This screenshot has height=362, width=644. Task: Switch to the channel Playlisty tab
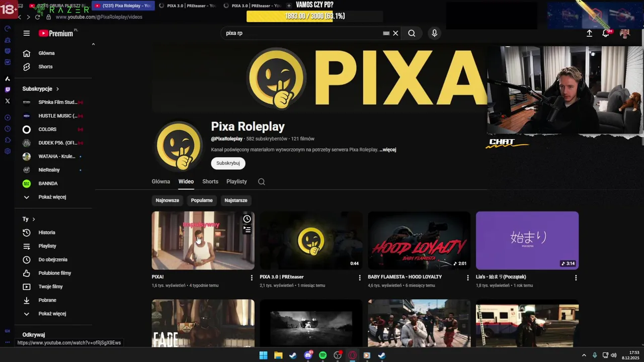(236, 182)
